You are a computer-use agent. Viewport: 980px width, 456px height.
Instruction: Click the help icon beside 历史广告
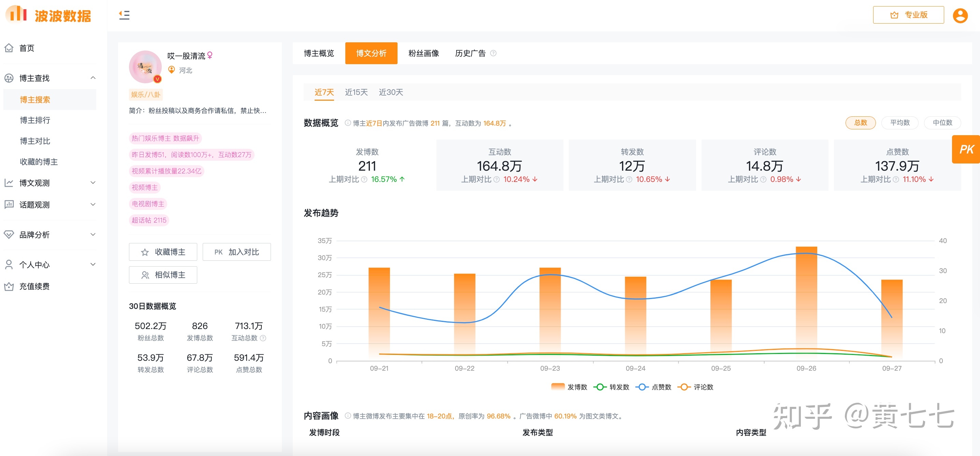493,53
